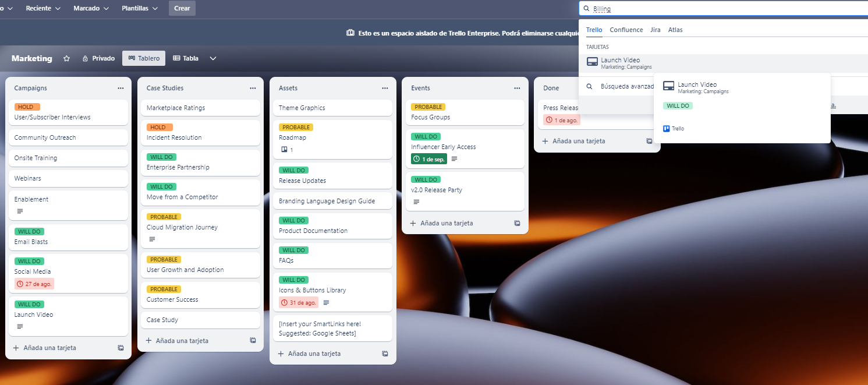Click create-from-template icon in Assets list
Screen dimensions: 868x385
[x=385, y=354]
